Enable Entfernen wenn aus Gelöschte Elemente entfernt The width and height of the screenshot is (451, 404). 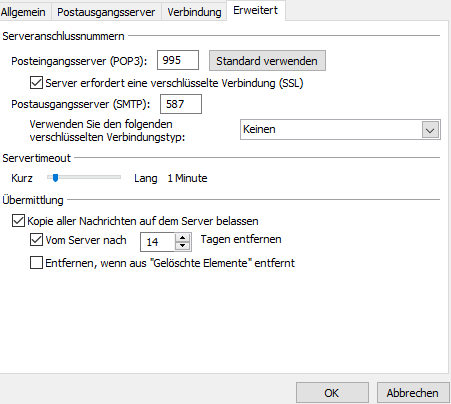pos(36,263)
